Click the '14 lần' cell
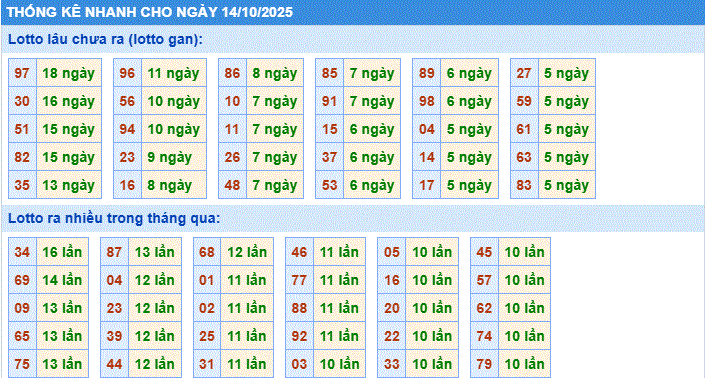 [x=62, y=280]
